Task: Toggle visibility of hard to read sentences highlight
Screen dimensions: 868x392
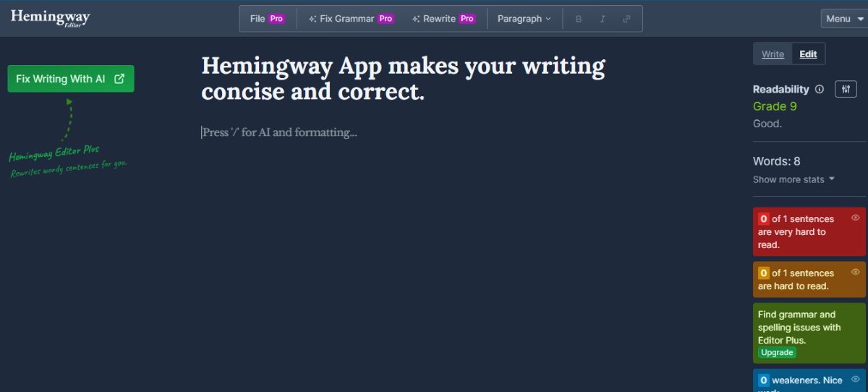Action: [856, 272]
